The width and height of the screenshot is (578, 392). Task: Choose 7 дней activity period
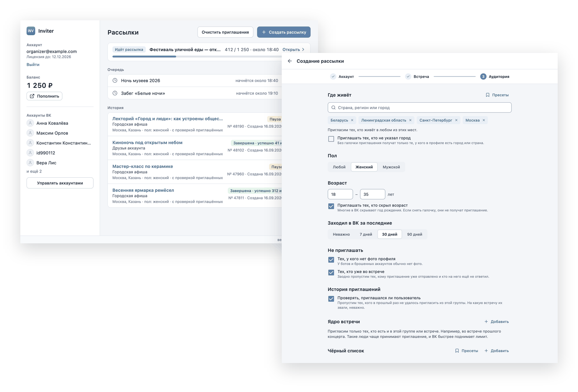point(366,234)
